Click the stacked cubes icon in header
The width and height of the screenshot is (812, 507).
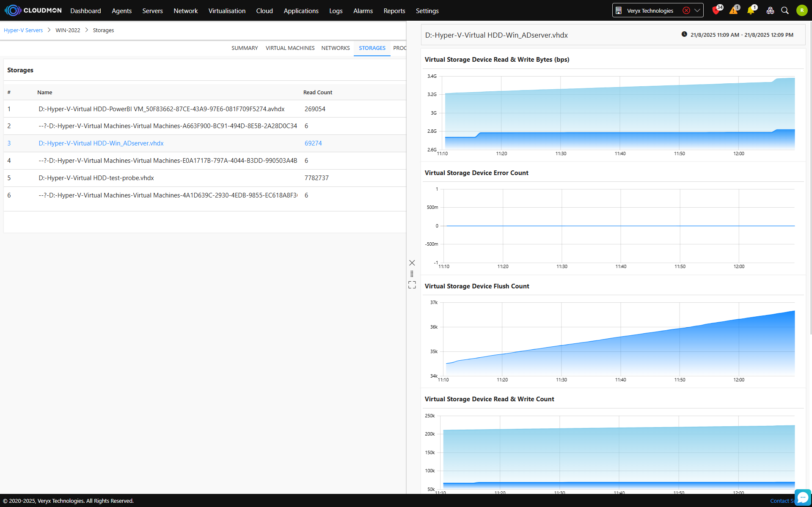770,11
